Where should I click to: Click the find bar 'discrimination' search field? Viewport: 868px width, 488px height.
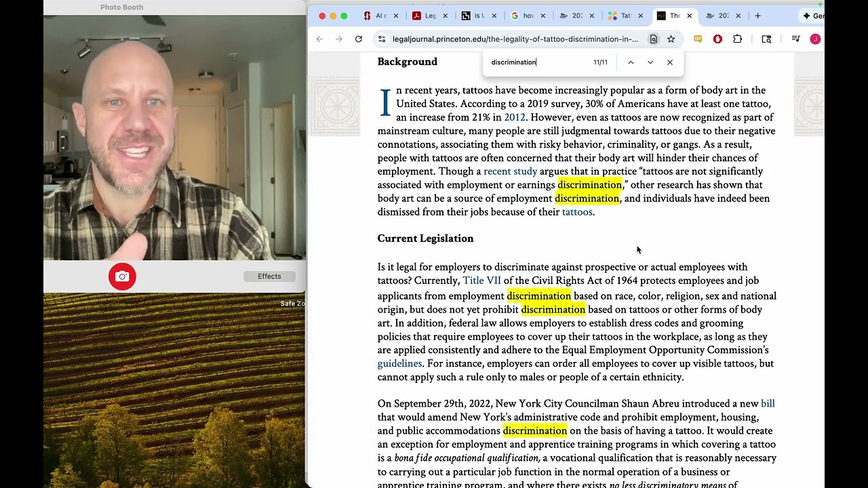[x=537, y=62]
